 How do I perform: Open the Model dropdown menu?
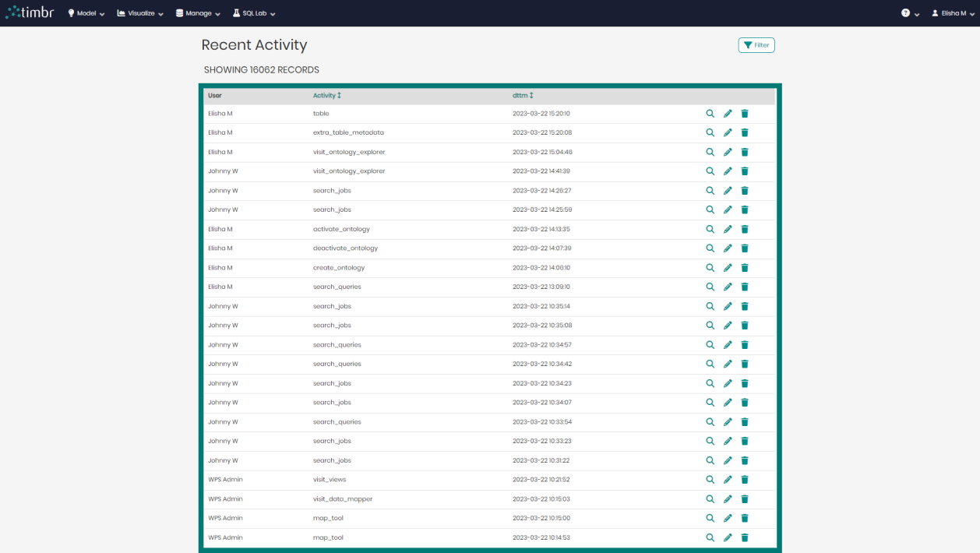click(x=85, y=12)
